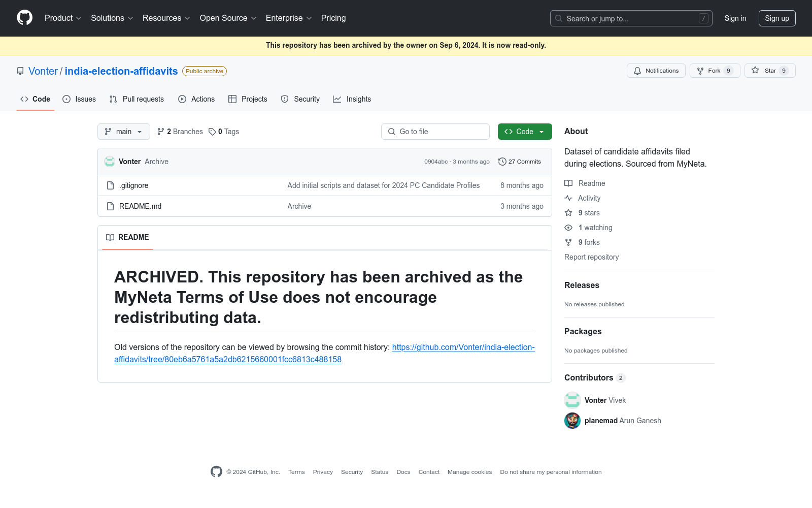
Task: Expand the Resources menu
Action: point(166,18)
